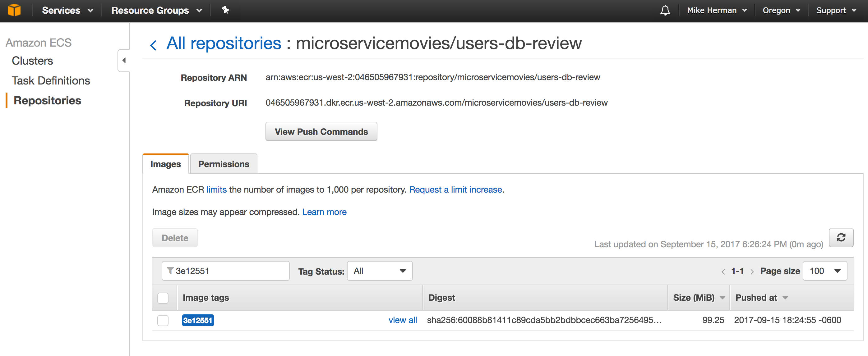The image size is (868, 356).
Task: Check the 3e12551 image row checkbox
Action: point(163,321)
